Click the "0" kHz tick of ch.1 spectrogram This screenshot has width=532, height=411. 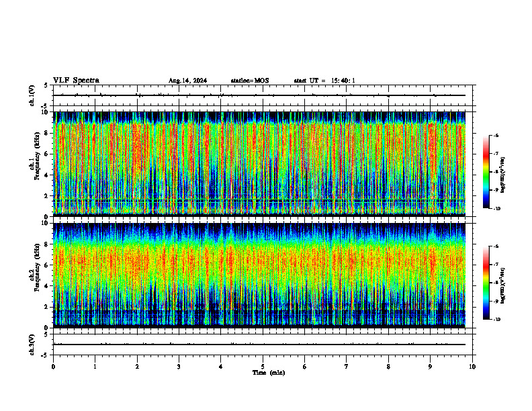pyautogui.click(x=47, y=217)
